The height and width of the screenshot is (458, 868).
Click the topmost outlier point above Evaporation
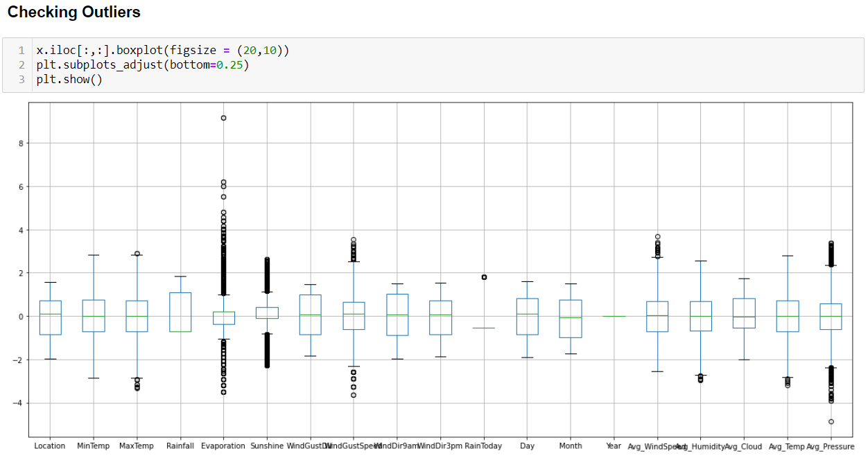tap(223, 118)
